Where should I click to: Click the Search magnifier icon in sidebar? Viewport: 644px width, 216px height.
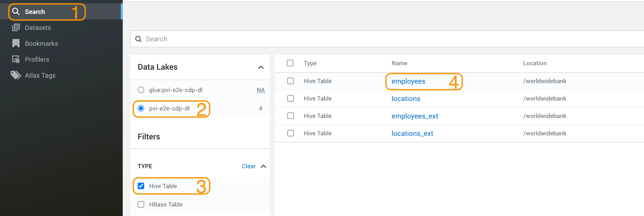(x=16, y=11)
